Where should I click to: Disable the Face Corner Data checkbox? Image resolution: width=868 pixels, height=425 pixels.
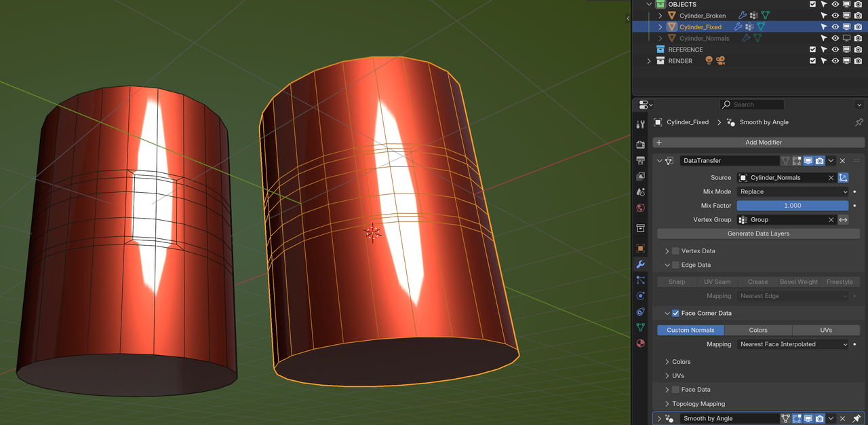675,314
